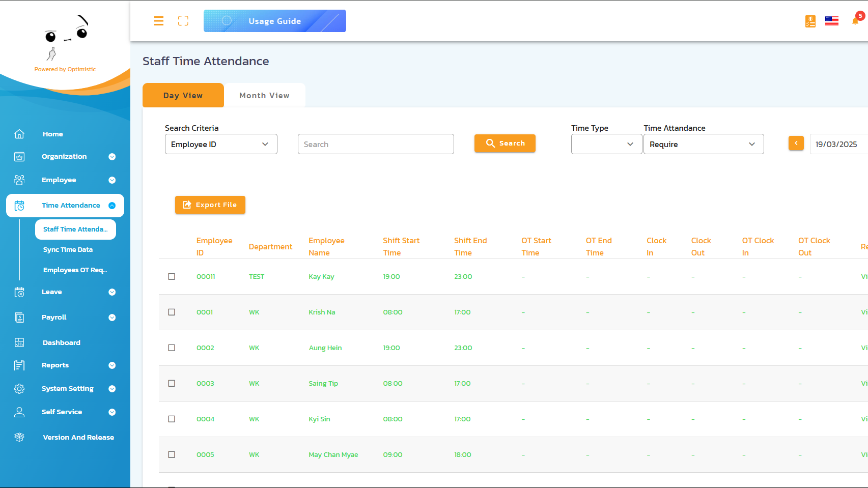Select the checkbox for Krish Na row

pyautogui.click(x=172, y=312)
